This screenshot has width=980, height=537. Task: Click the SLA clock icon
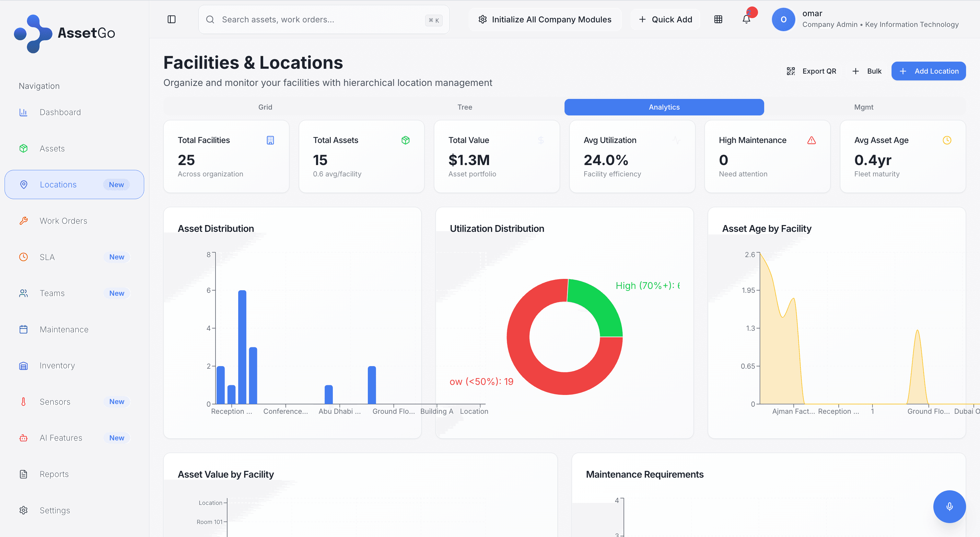pos(24,257)
